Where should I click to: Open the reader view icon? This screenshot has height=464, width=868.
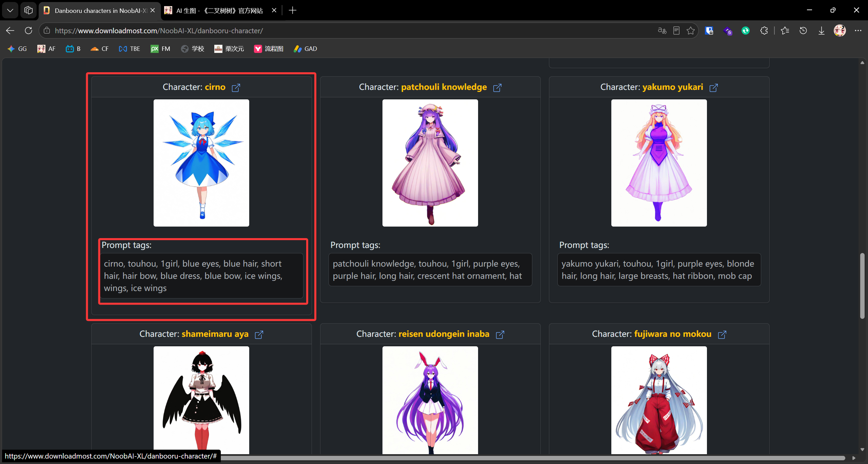tap(676, 31)
